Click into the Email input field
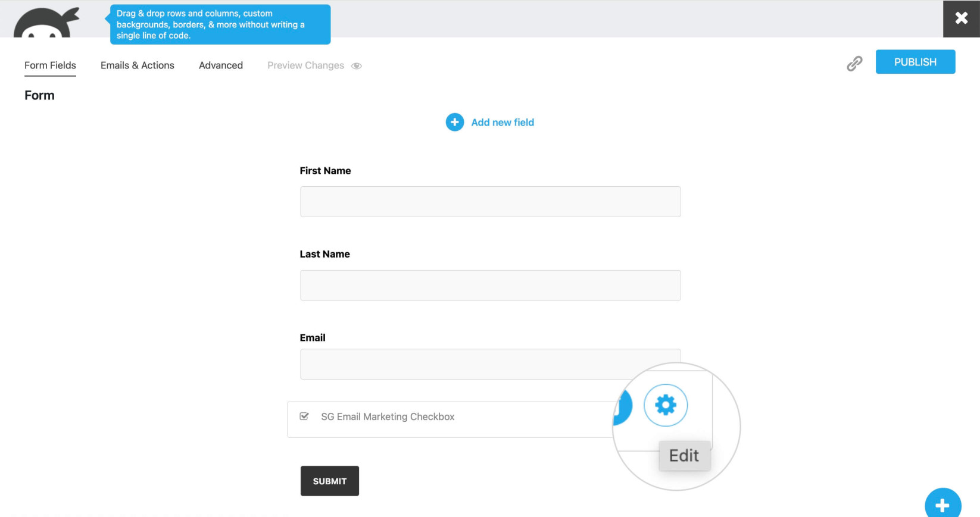Screen dimensions: 980x517 point(490,364)
